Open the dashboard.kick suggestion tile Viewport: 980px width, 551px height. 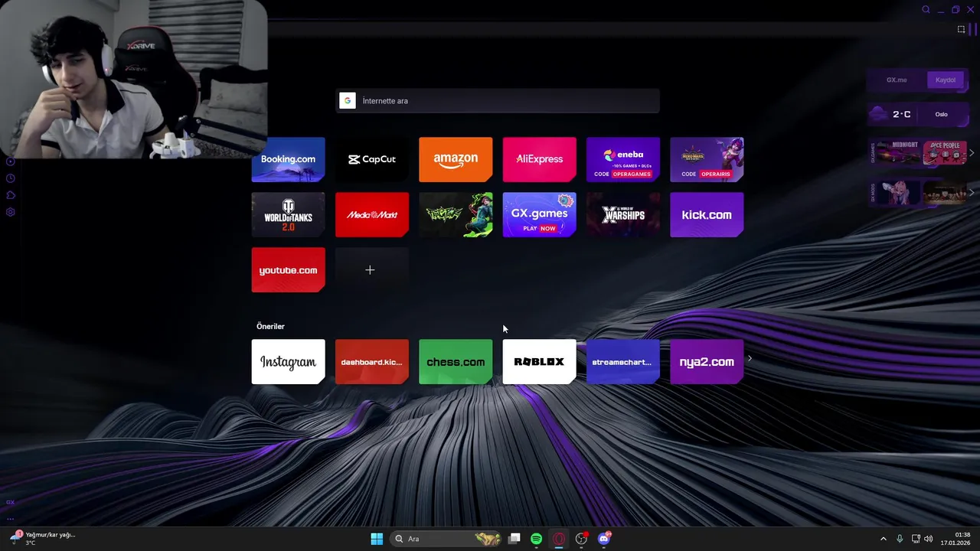pos(372,362)
